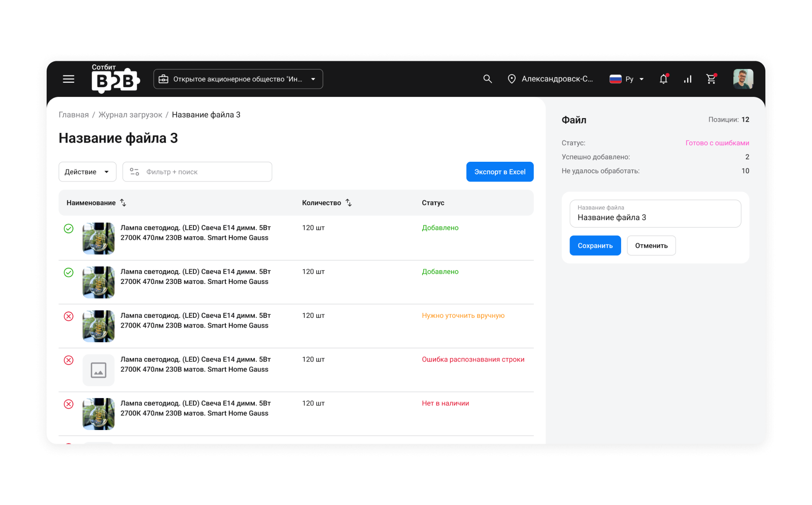Click the Russian flag icon
The height and width of the screenshot is (505, 812).
click(x=616, y=79)
